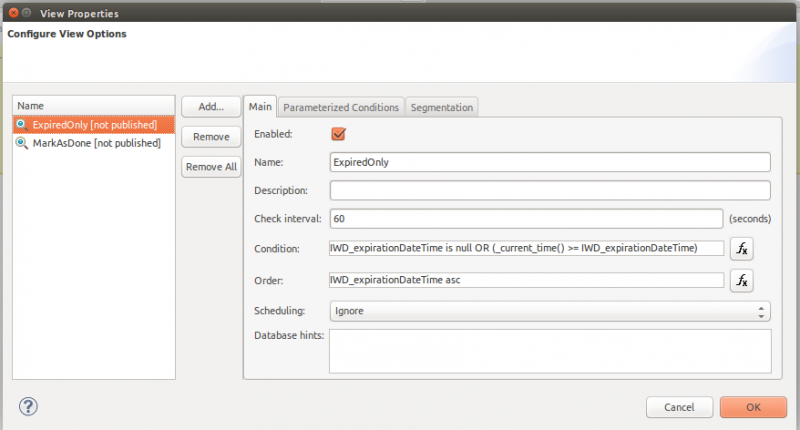Uncheck the Enabled checkbox
The width and height of the screenshot is (800, 430).
[338, 133]
